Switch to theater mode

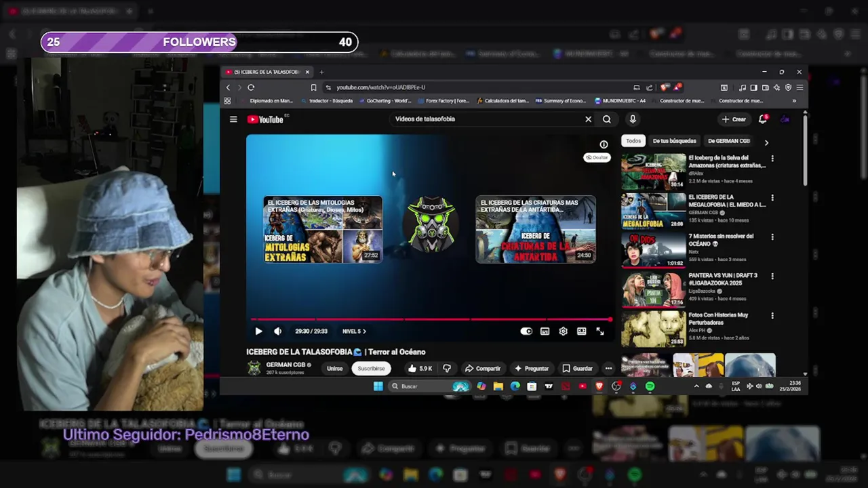[x=581, y=331]
